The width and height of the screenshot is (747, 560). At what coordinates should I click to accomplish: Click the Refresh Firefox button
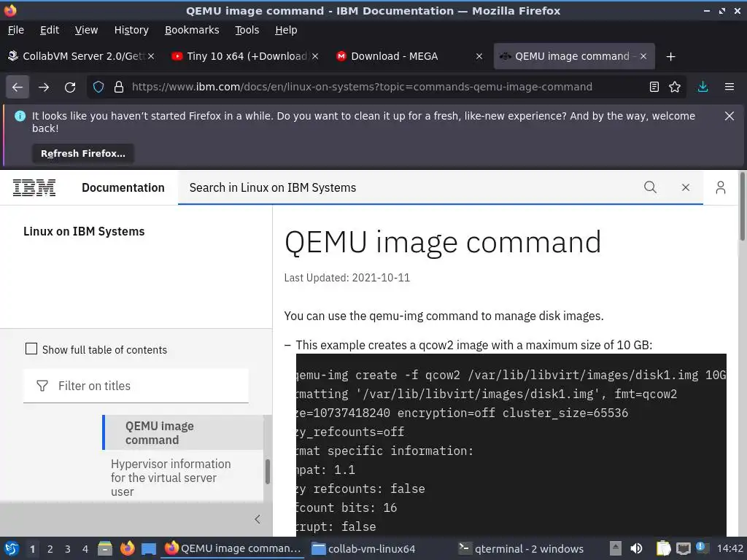click(x=83, y=154)
